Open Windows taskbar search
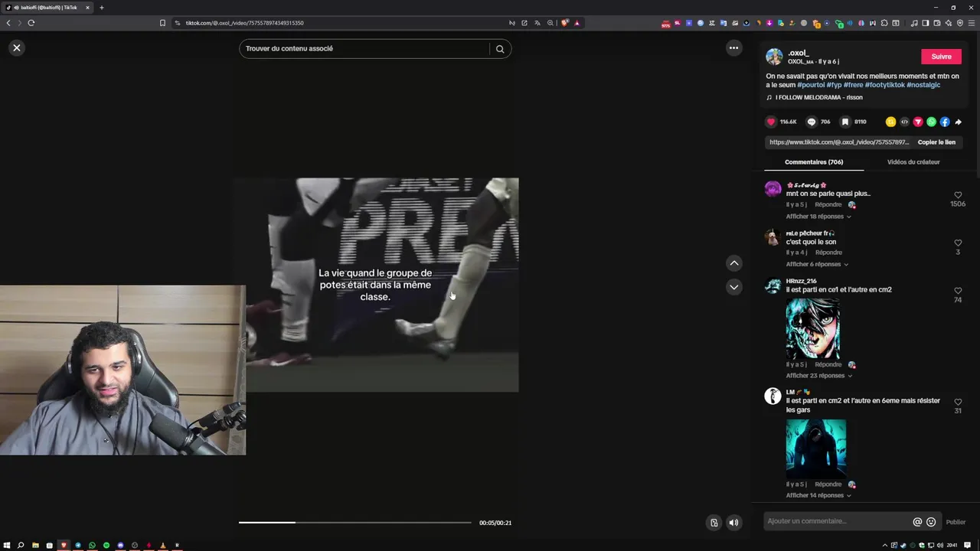The width and height of the screenshot is (980, 551). 21,546
